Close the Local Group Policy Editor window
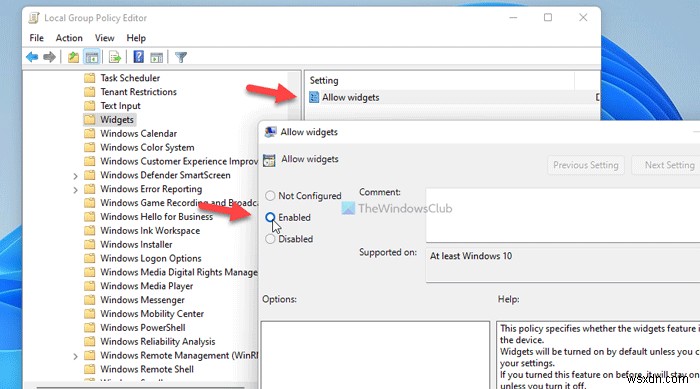Screen dimensions: 700x389 click(583, 17)
